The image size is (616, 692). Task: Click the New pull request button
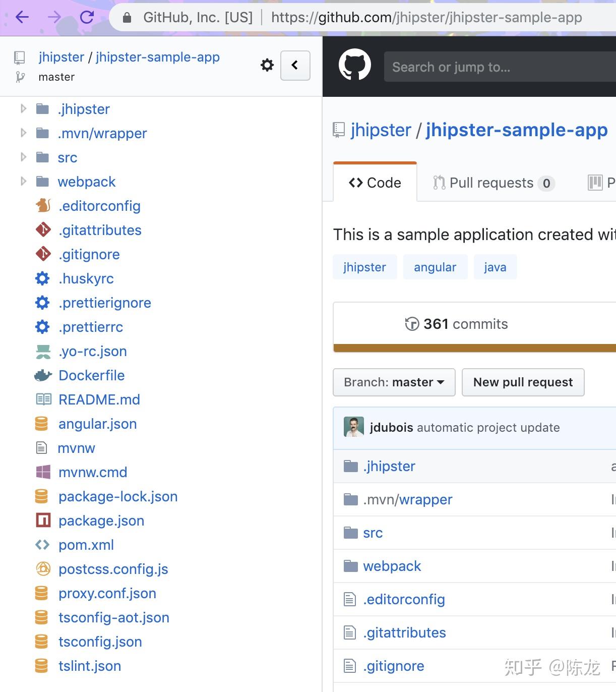[523, 382]
